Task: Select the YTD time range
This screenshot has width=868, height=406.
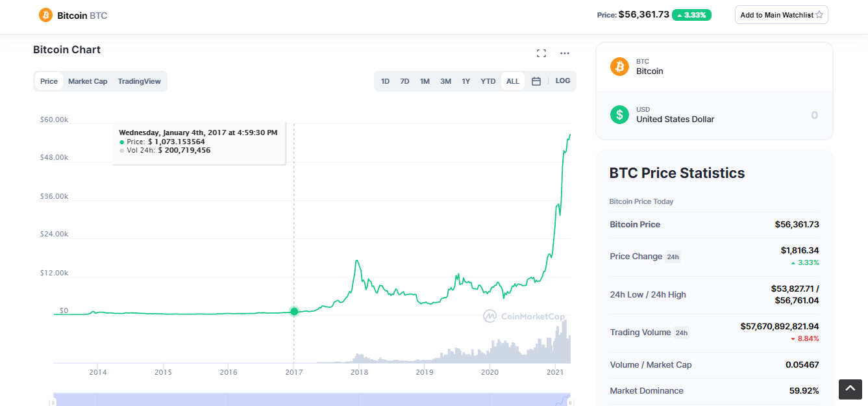Action: [488, 81]
